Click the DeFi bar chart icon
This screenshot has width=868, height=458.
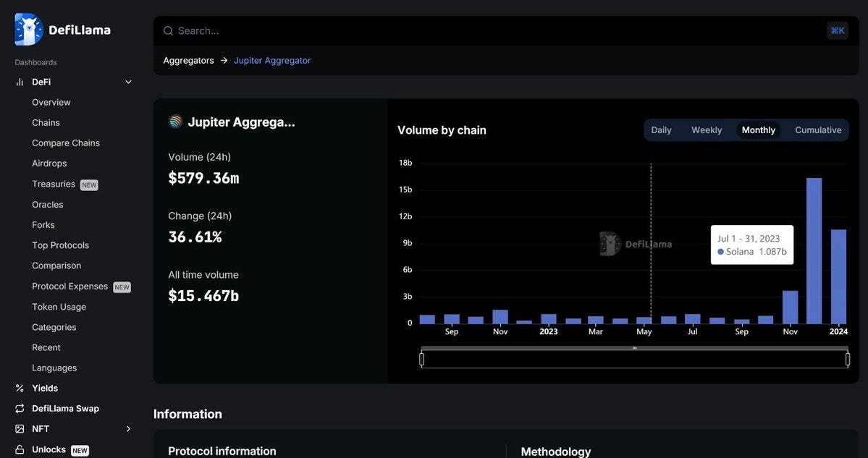click(x=20, y=82)
